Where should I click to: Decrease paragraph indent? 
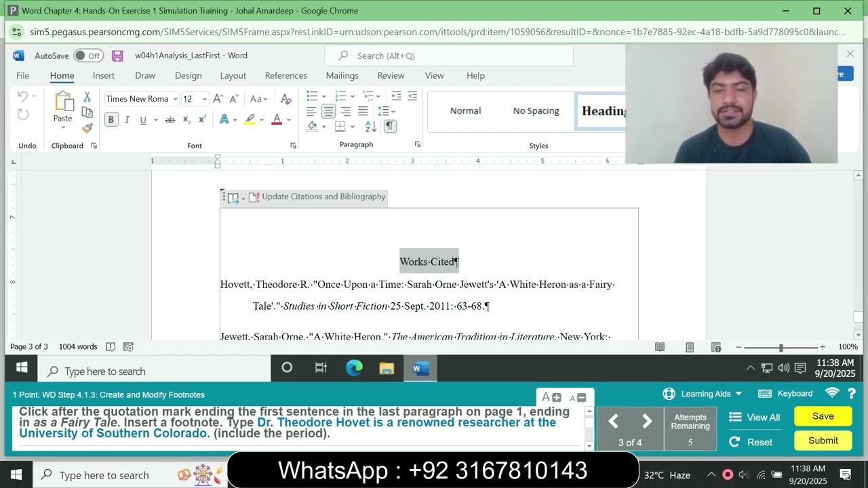tap(396, 96)
